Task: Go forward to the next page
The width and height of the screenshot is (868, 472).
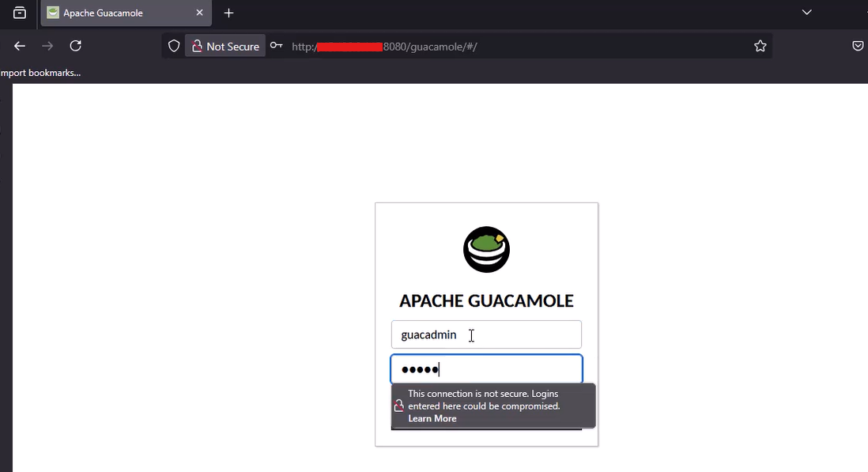Action: 47,46
